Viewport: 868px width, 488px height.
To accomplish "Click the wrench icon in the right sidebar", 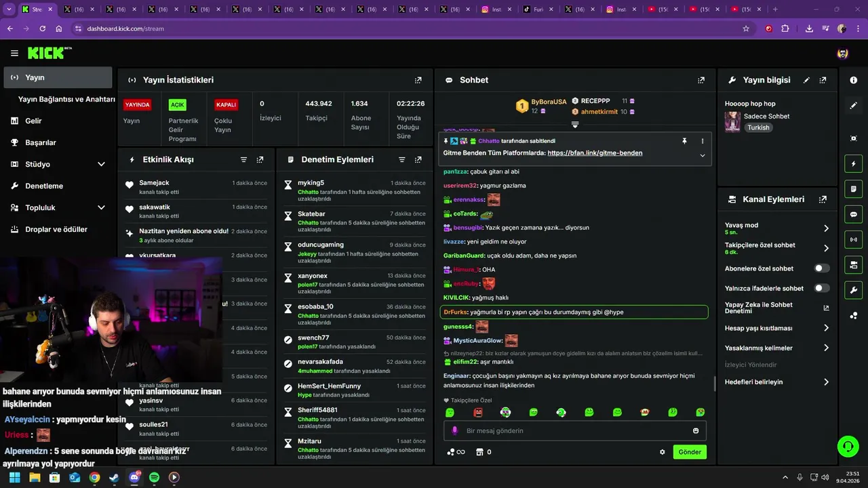I will click(853, 290).
